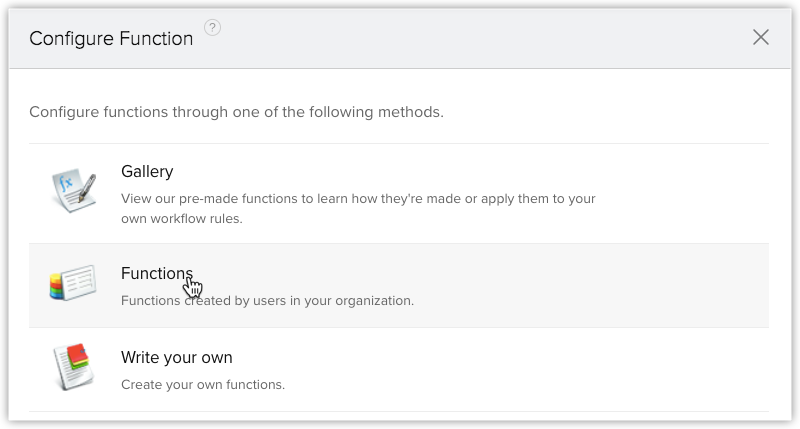Click the Gallery fx notepad icon
The width and height of the screenshot is (800, 429).
[73, 190]
